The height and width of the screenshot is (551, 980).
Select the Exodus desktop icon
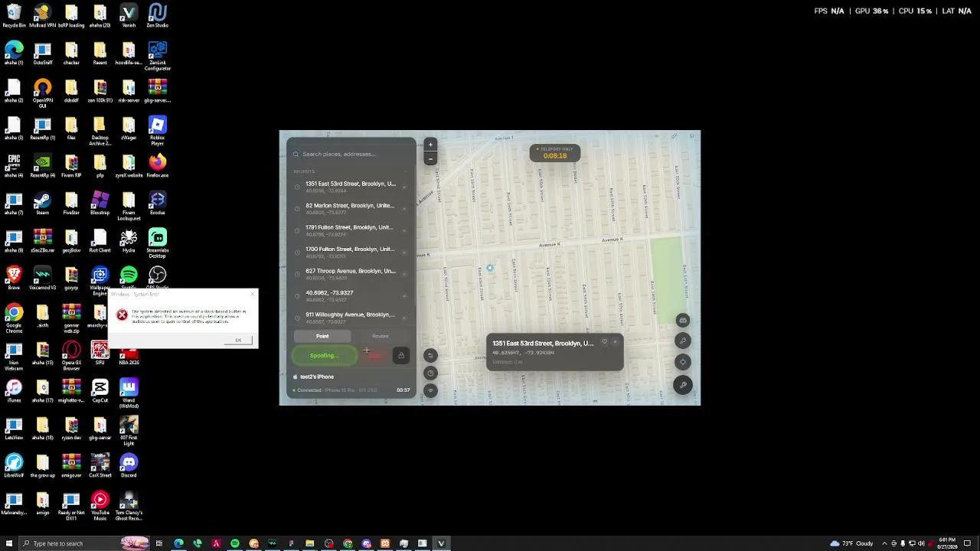(157, 204)
